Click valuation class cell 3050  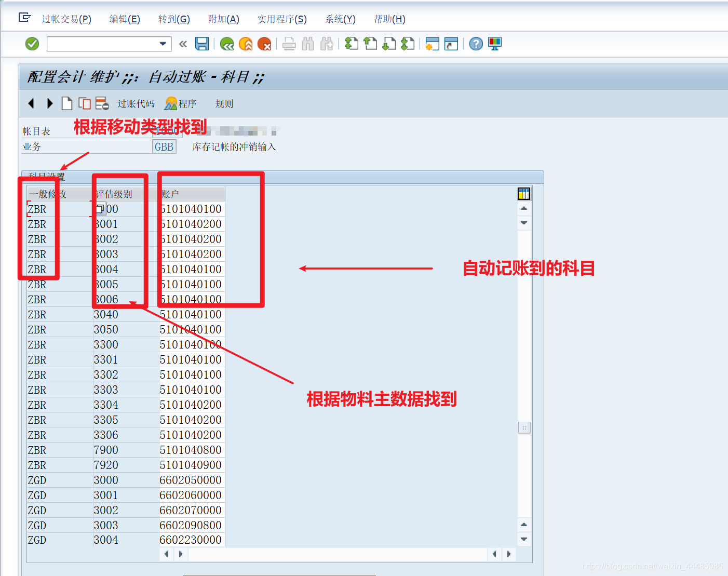126,330
